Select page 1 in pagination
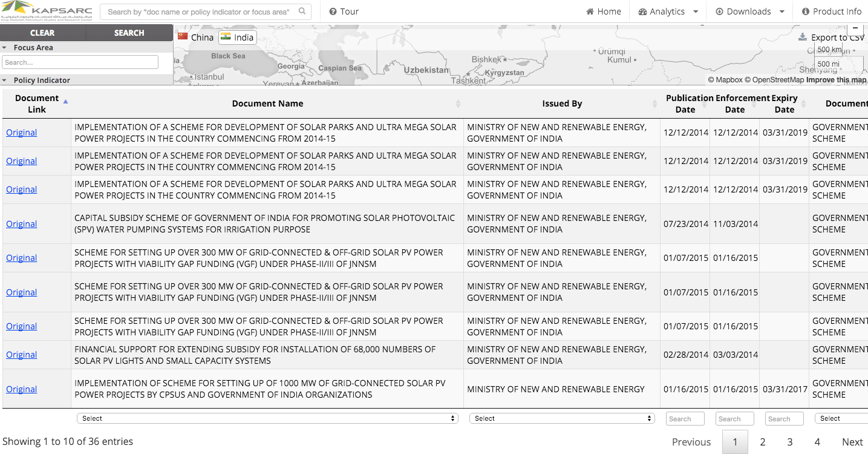Image resolution: width=868 pixels, height=454 pixels. (x=735, y=442)
